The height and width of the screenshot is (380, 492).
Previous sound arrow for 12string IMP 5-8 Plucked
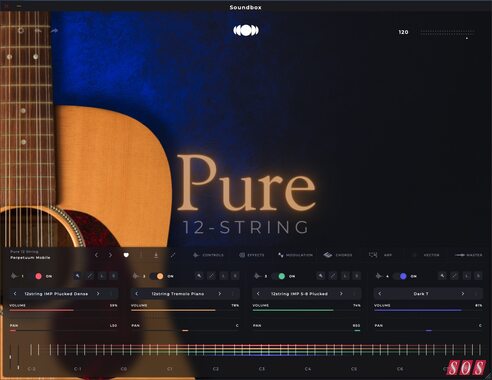click(258, 294)
